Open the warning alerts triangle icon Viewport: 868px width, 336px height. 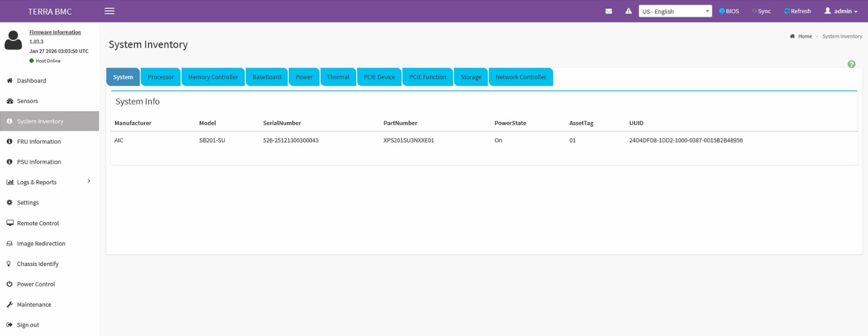(629, 11)
